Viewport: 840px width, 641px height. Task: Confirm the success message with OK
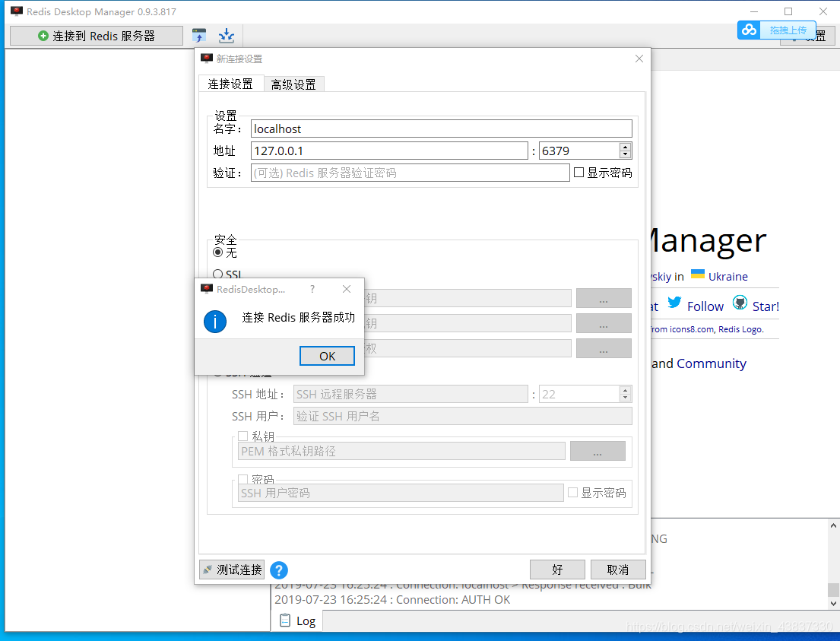point(327,356)
